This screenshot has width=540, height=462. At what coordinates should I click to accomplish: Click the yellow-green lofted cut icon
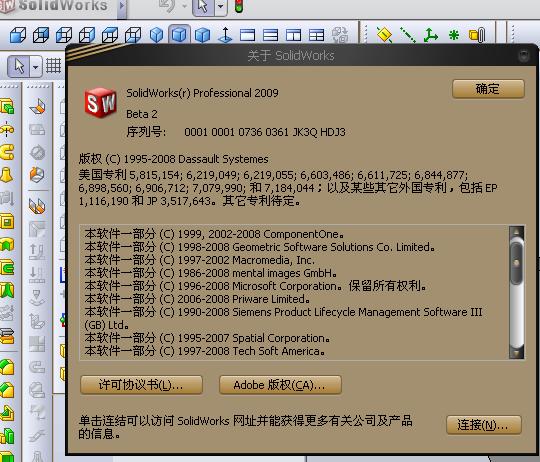click(7, 290)
